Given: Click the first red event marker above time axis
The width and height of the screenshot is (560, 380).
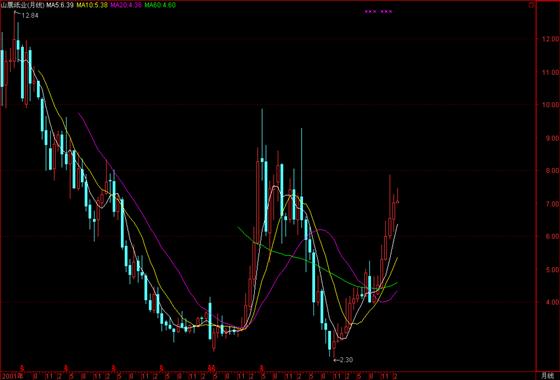Looking at the screenshot, I should [x=22, y=368].
